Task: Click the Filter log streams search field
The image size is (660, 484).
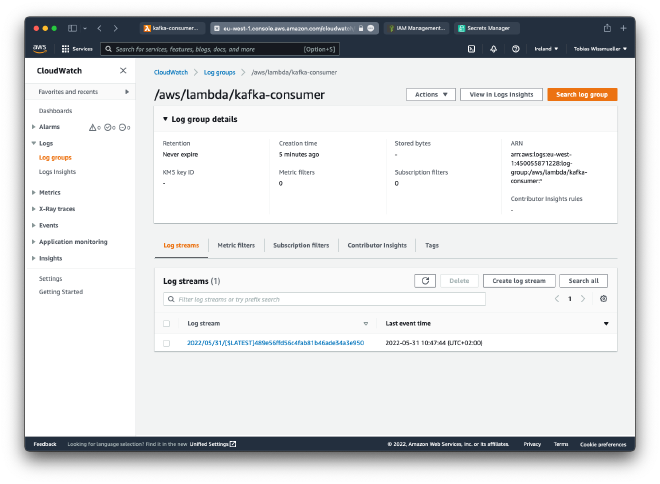Action: [324, 299]
